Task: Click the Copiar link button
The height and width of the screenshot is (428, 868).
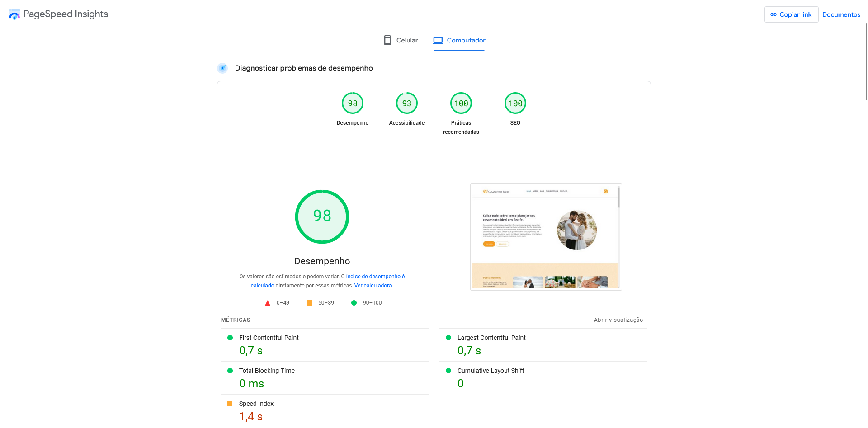Action: pos(791,14)
